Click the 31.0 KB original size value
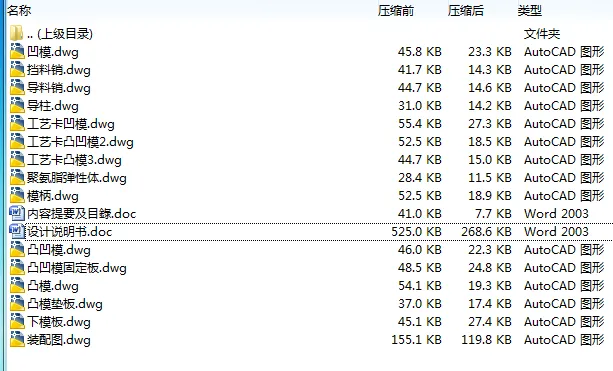 point(420,106)
